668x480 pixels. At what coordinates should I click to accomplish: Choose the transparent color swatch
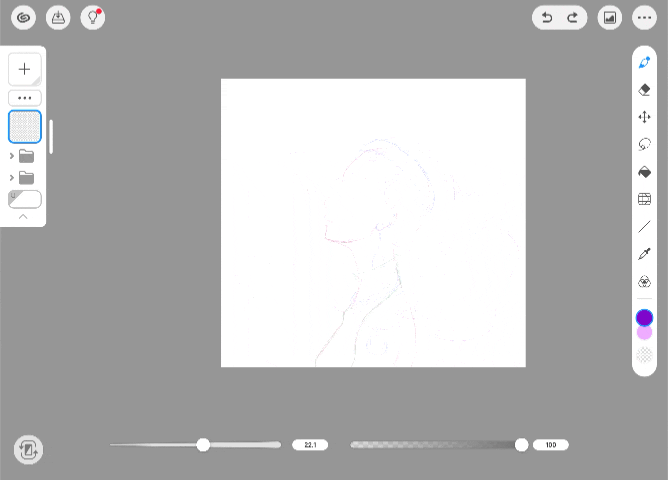(x=644, y=354)
